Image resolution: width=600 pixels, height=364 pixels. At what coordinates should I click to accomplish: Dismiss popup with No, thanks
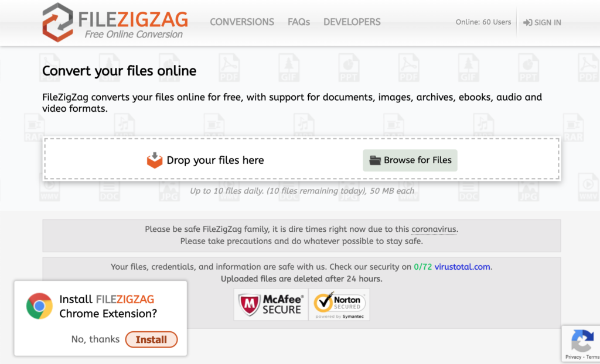click(96, 339)
